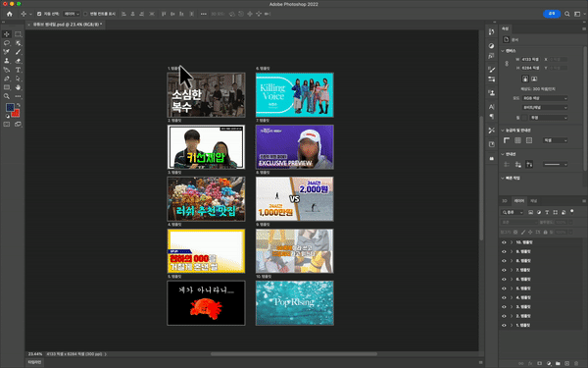
Task: Hide the layer group numbered 9
Action: click(504, 251)
